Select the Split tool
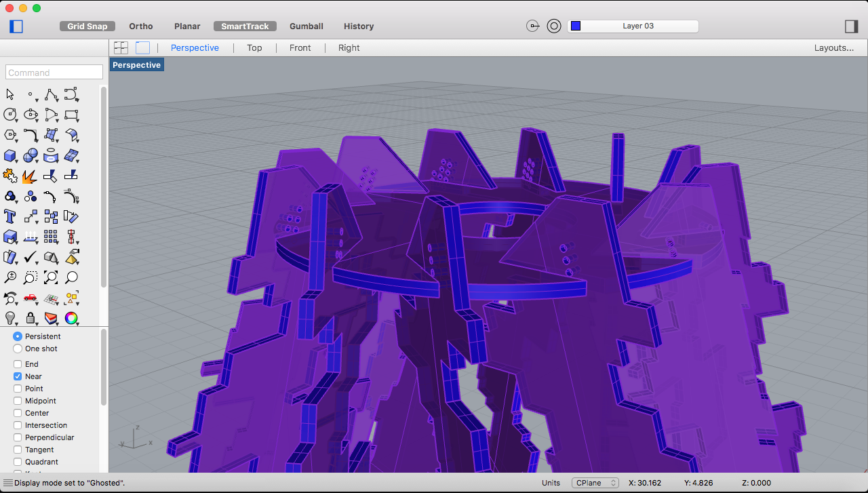 coord(71,176)
